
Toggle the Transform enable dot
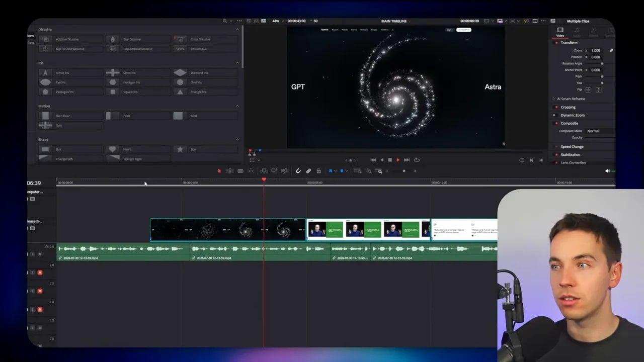coord(556,43)
